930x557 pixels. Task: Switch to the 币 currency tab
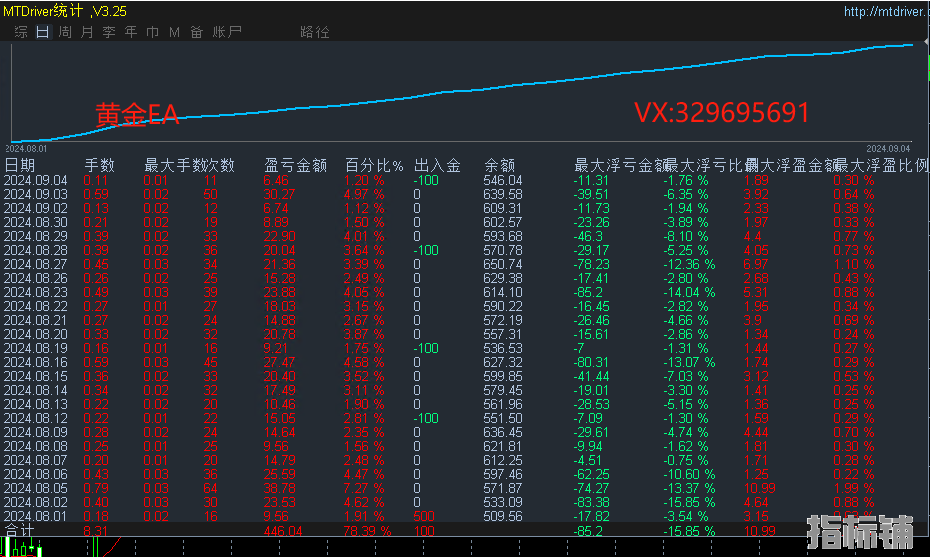pos(152,32)
